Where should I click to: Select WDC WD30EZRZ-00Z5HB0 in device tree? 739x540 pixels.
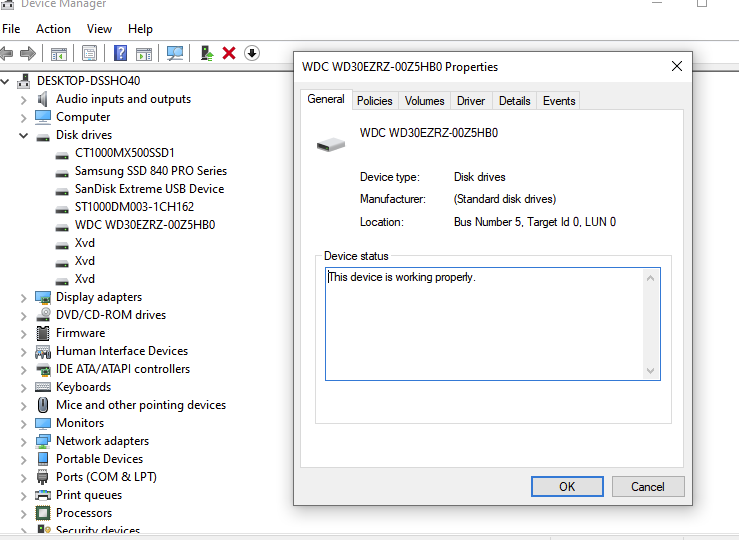tap(145, 225)
